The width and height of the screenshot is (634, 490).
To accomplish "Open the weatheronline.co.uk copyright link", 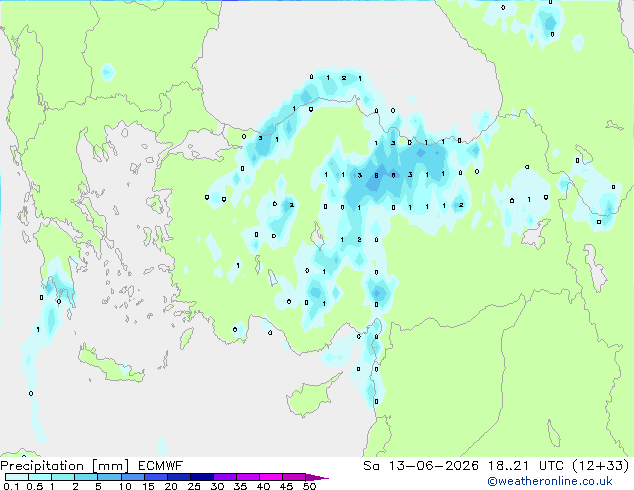I will point(550,481).
